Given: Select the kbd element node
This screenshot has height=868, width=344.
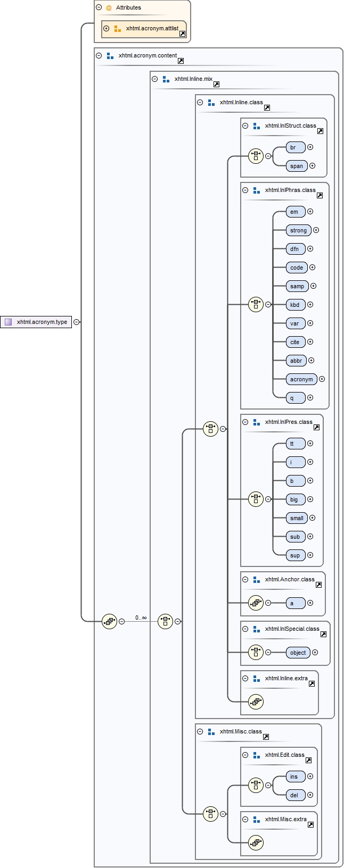Looking at the screenshot, I should (296, 305).
